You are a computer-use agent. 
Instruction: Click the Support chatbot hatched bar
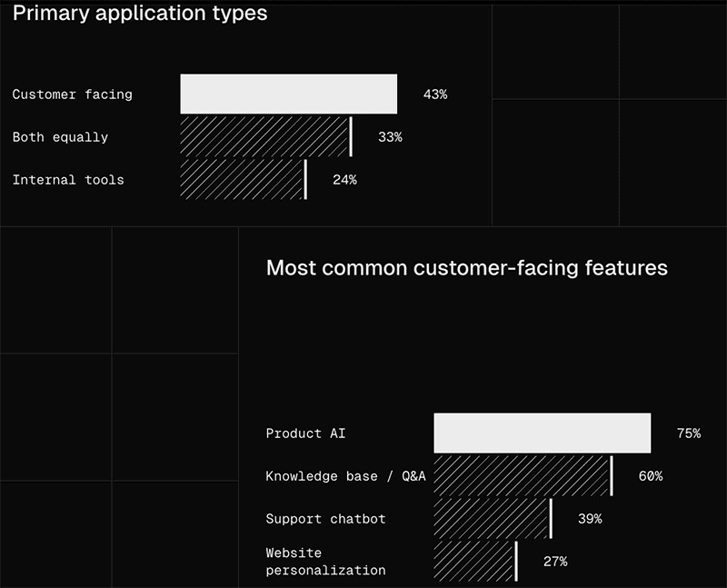point(493,518)
